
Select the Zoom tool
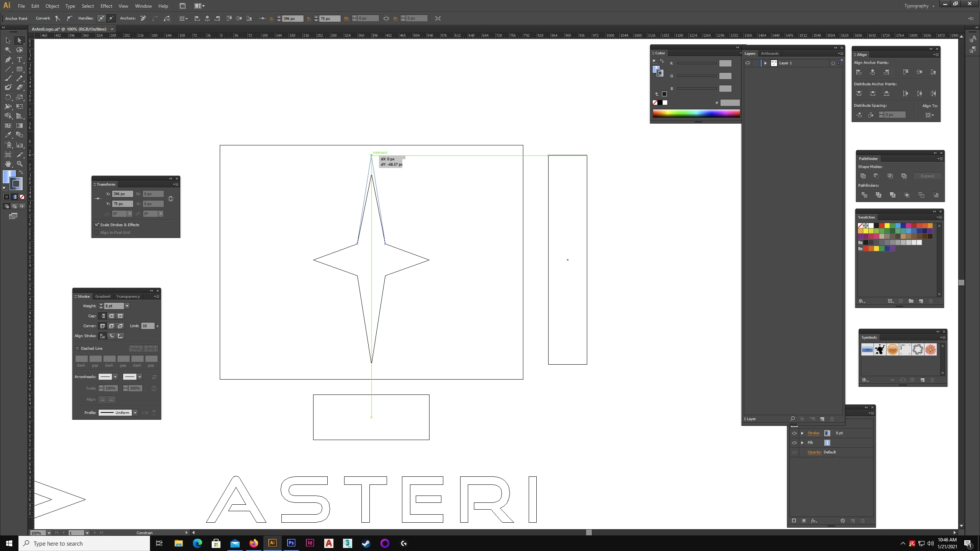pos(20,164)
